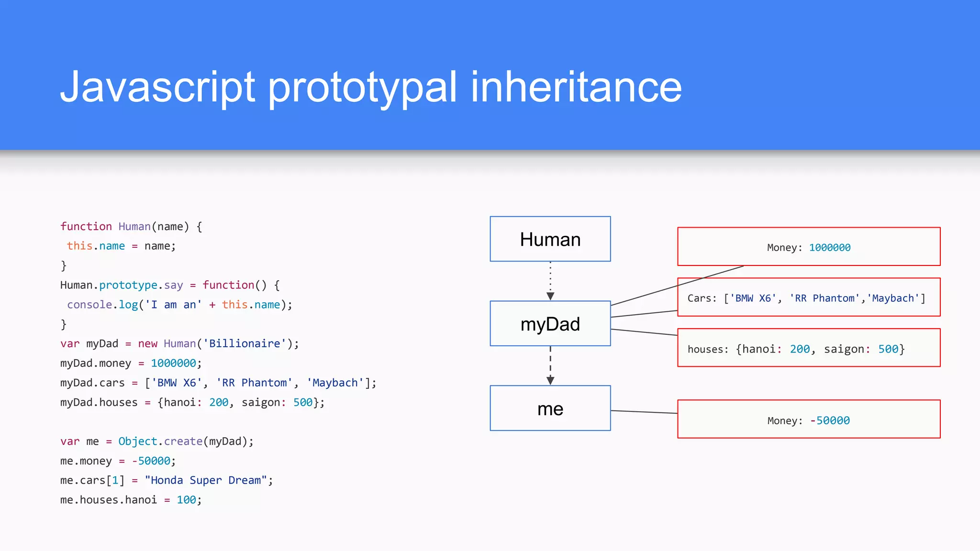
Task: Click the Cars array red box
Action: point(809,298)
